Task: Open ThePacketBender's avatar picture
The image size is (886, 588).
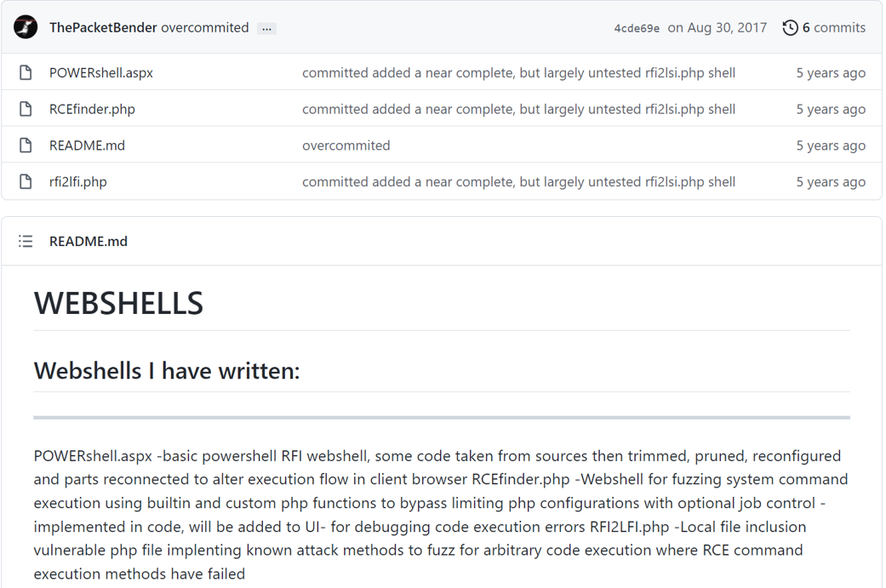Action: (26, 26)
